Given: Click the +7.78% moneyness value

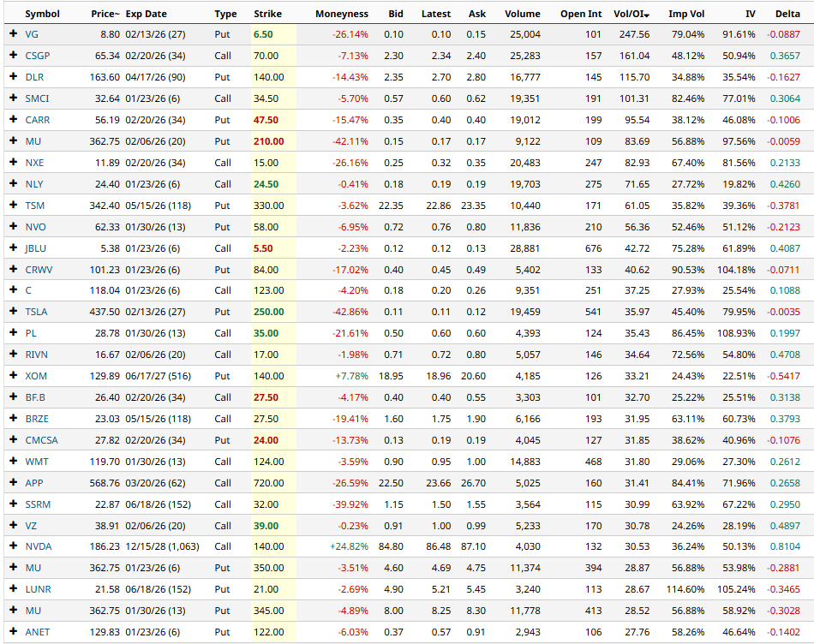Looking at the screenshot, I should 351,376.
